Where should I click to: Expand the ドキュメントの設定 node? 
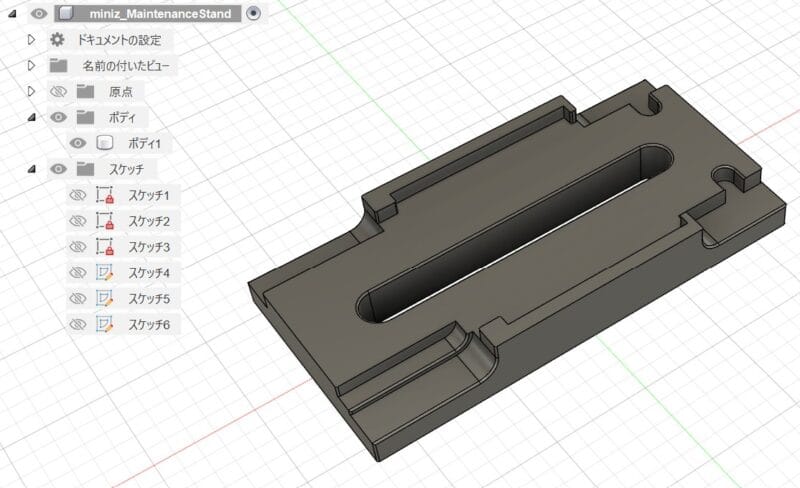click(31, 40)
